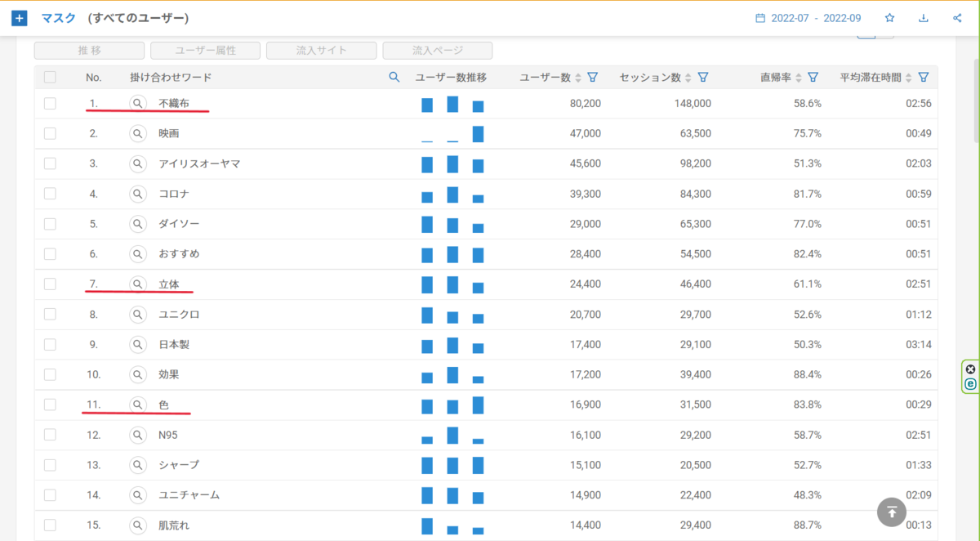Click the blue plus icon beside マスク
Screen dimensions: 980x541
tap(20, 18)
